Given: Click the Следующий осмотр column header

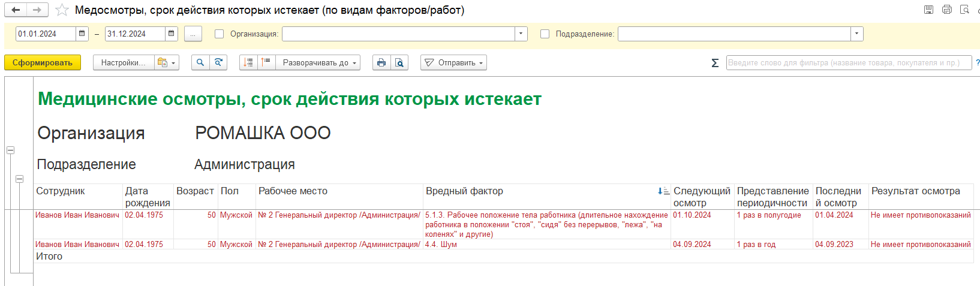Looking at the screenshot, I should coord(702,197).
